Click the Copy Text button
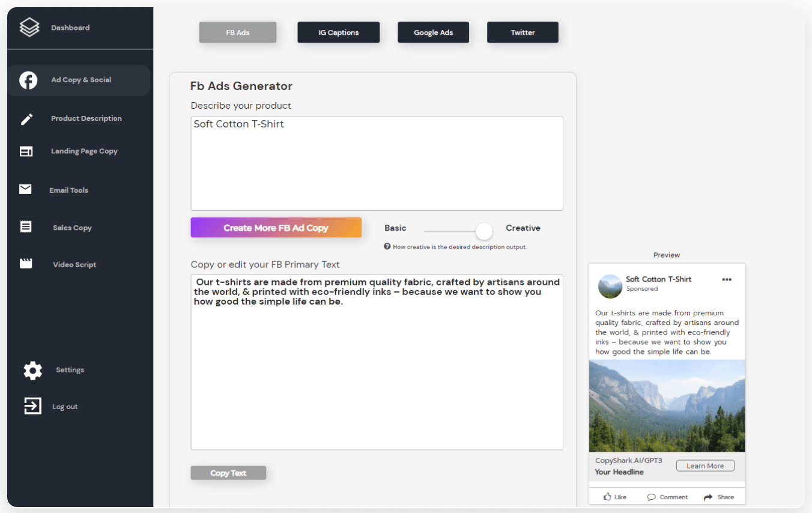The height and width of the screenshot is (513, 812). point(228,473)
